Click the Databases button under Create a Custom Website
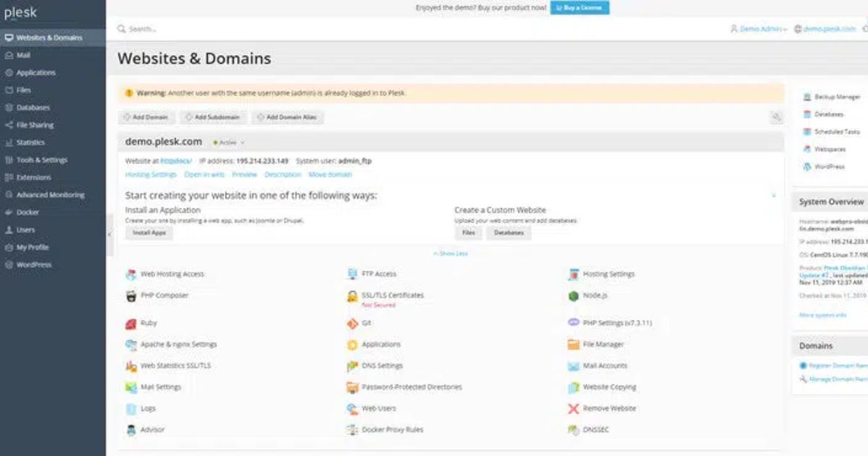 click(x=509, y=233)
